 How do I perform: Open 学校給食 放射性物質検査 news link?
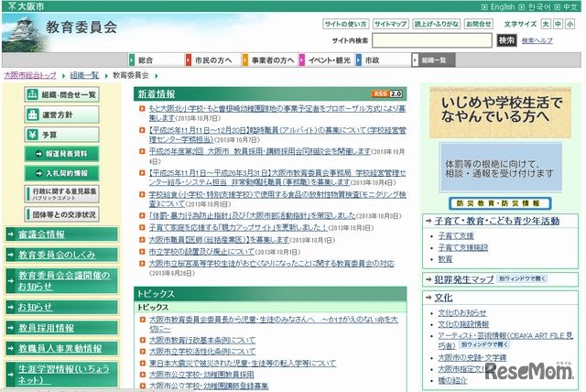tap(277, 199)
